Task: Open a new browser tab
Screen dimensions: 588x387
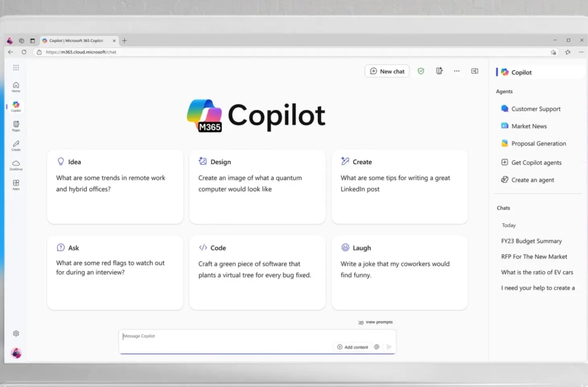Action: tap(124, 40)
